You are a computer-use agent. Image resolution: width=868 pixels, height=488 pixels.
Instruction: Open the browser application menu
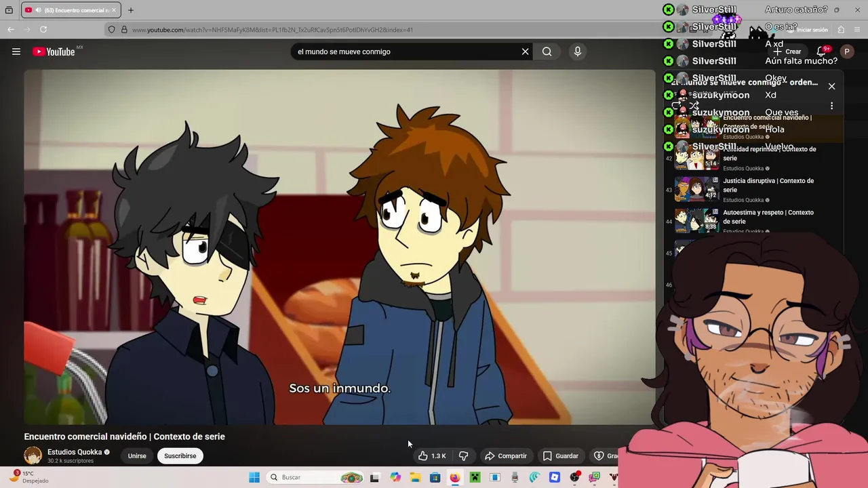pos(858,30)
